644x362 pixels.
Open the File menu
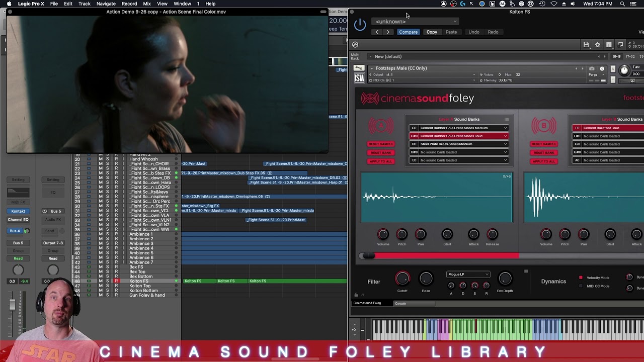pos(54,4)
